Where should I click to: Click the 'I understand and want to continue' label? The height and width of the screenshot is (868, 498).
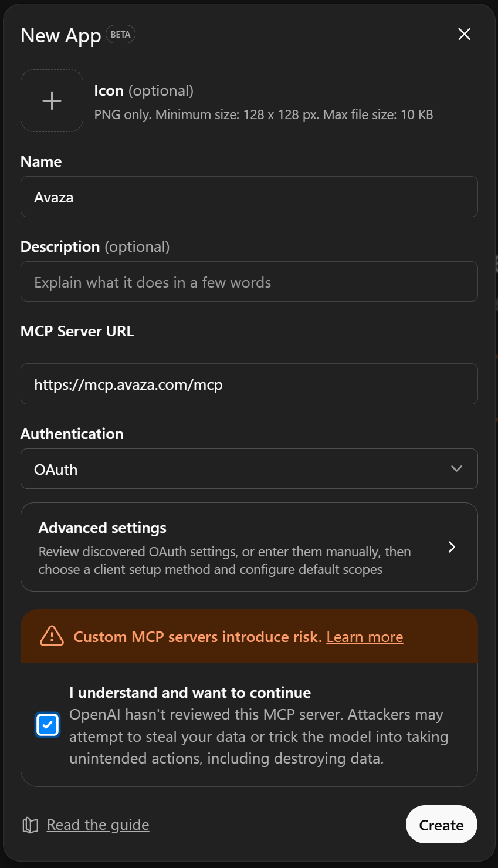pos(190,693)
